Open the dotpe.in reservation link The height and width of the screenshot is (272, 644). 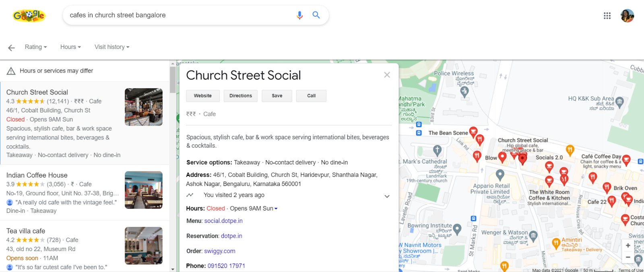tap(231, 236)
